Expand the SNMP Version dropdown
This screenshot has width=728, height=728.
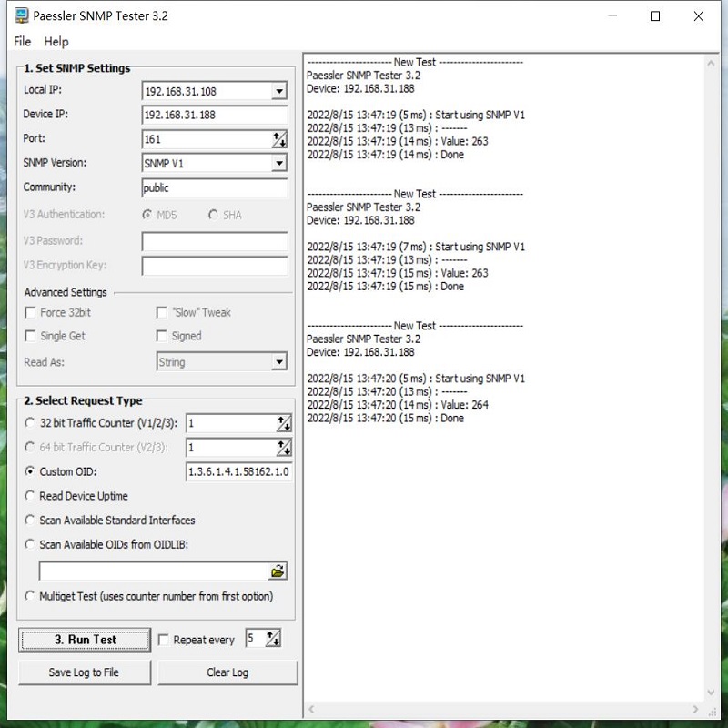(x=279, y=163)
